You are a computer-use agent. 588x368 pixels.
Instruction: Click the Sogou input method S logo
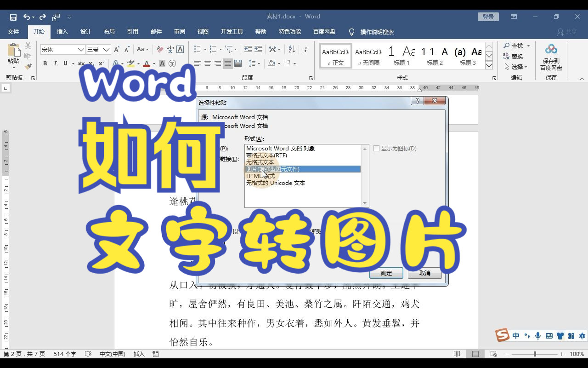[x=503, y=335]
